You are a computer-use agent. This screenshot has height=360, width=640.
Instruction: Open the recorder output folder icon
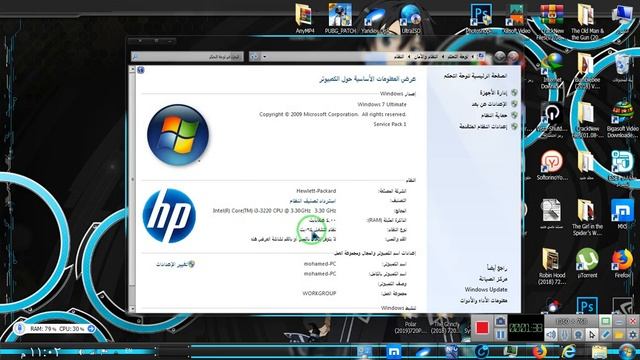click(619, 335)
